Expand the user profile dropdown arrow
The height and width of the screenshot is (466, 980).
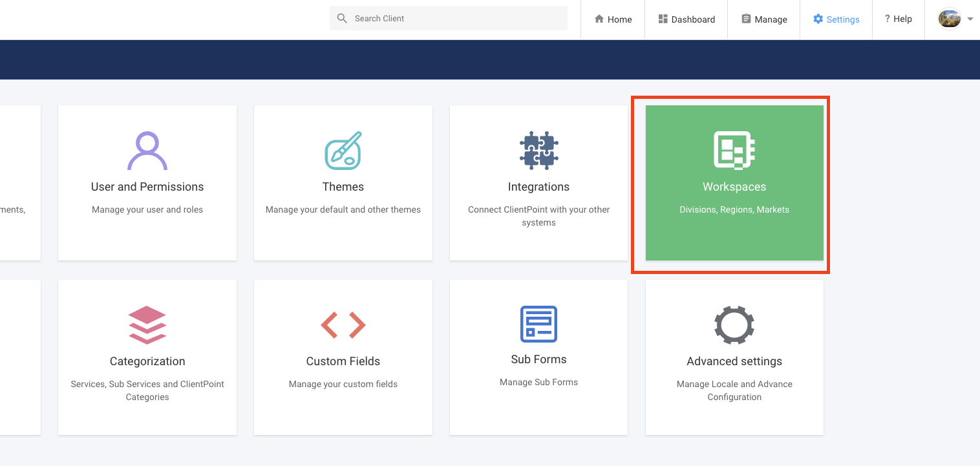tap(969, 19)
